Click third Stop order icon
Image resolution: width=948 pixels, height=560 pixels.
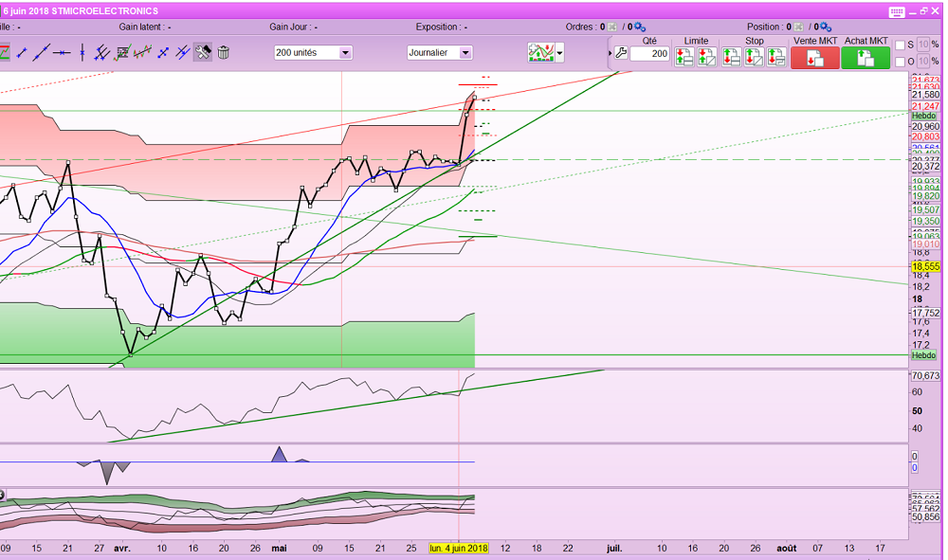(x=776, y=57)
